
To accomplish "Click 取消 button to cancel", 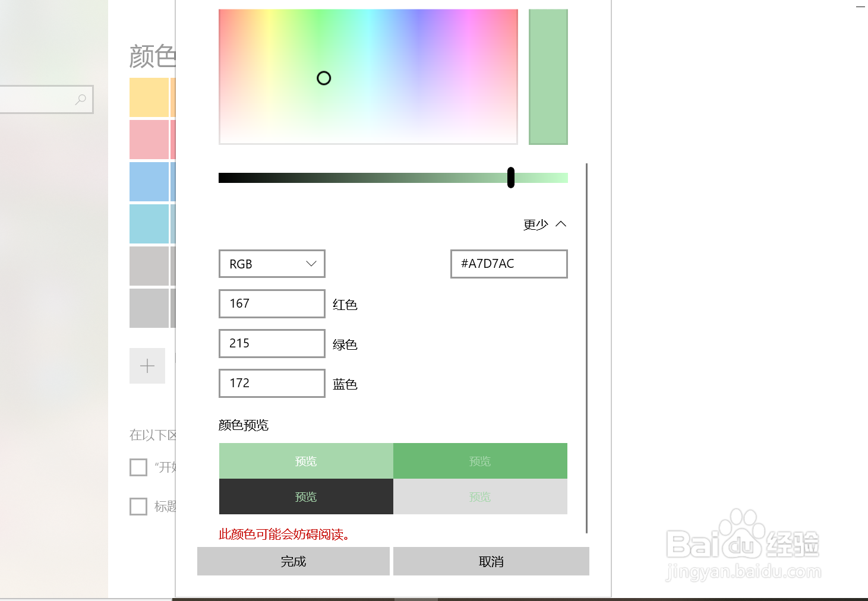I will [x=491, y=561].
